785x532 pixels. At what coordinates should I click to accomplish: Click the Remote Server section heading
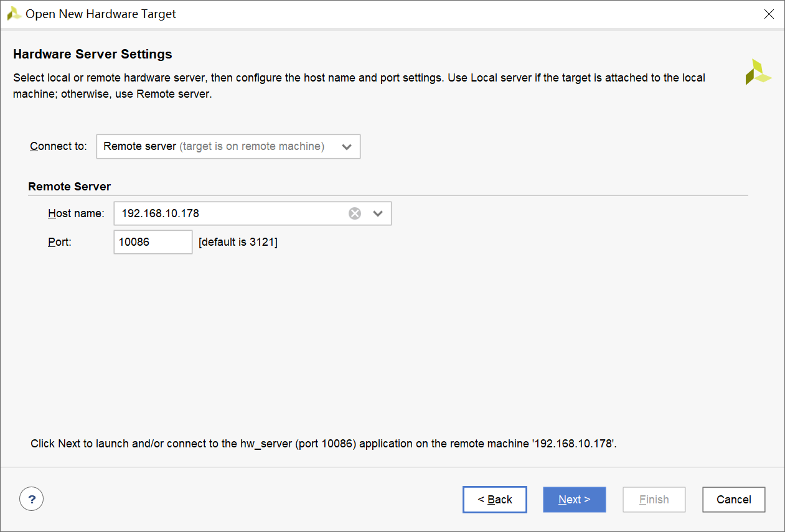(x=70, y=187)
